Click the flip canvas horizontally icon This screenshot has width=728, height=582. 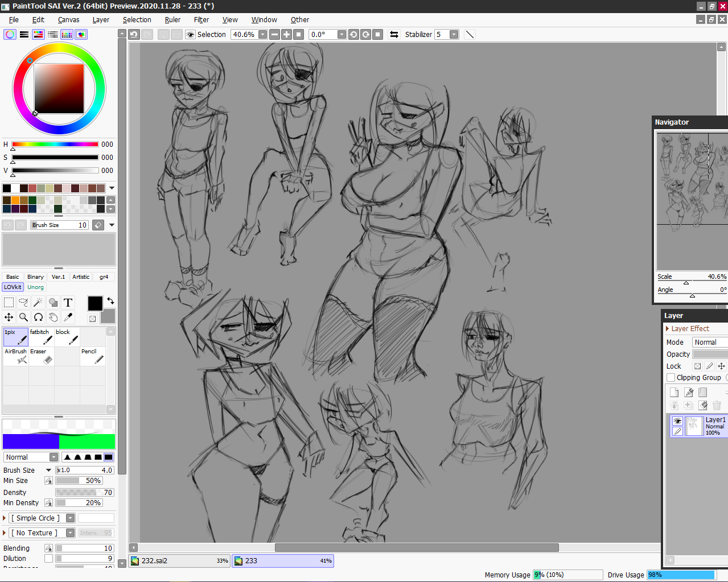pyautogui.click(x=394, y=35)
